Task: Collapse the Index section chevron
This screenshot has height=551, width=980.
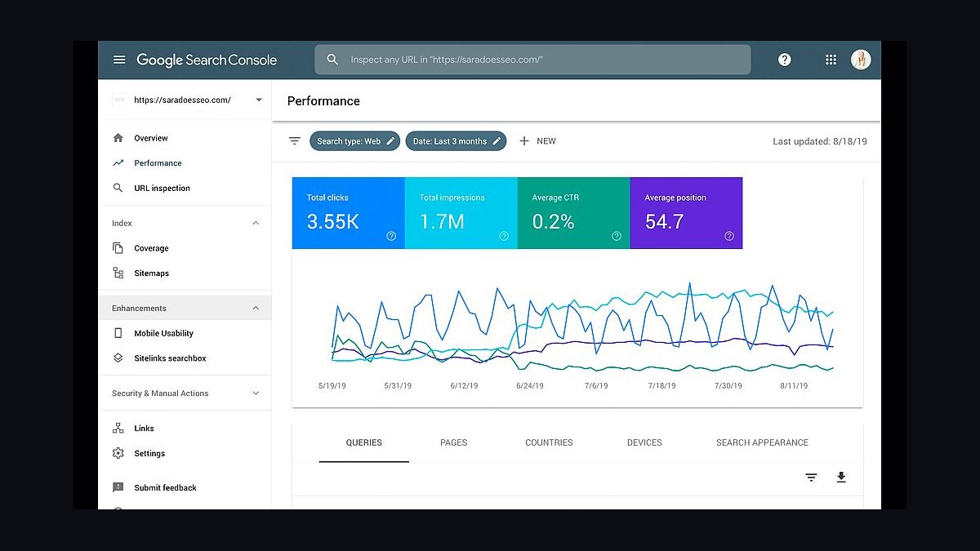Action: (256, 223)
